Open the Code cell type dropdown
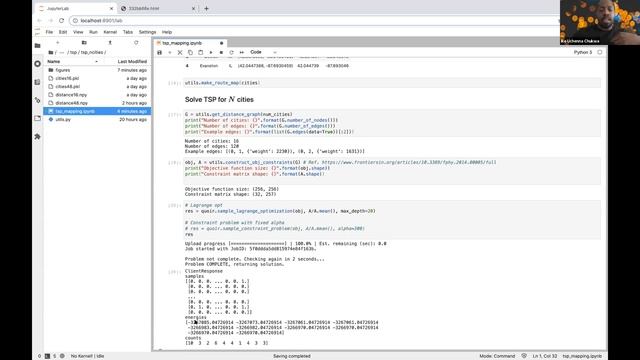 tap(263, 52)
